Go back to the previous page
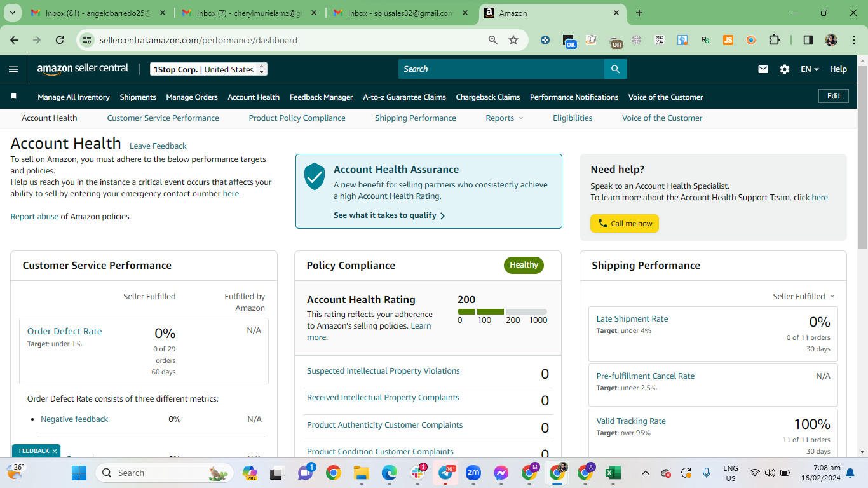The height and width of the screenshot is (488, 868). pyautogui.click(x=14, y=40)
